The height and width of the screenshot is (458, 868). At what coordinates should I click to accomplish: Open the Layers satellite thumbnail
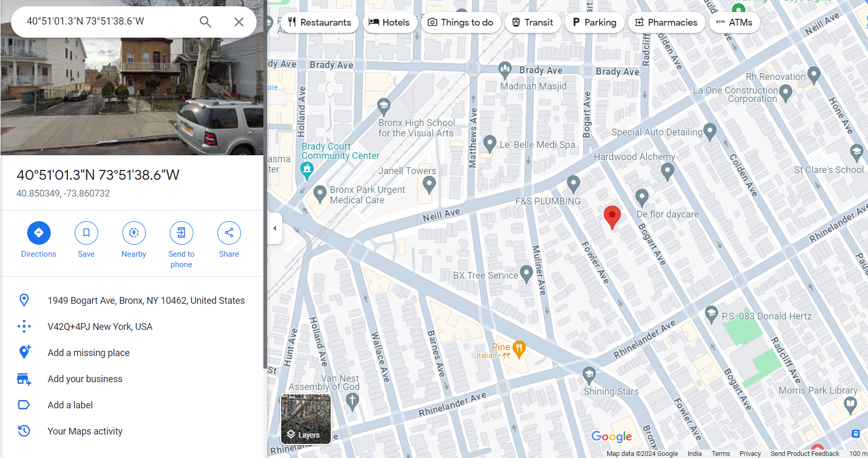(306, 419)
